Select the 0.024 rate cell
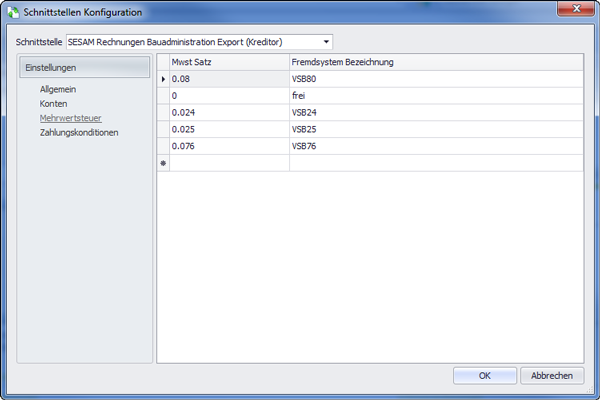 pyautogui.click(x=229, y=113)
